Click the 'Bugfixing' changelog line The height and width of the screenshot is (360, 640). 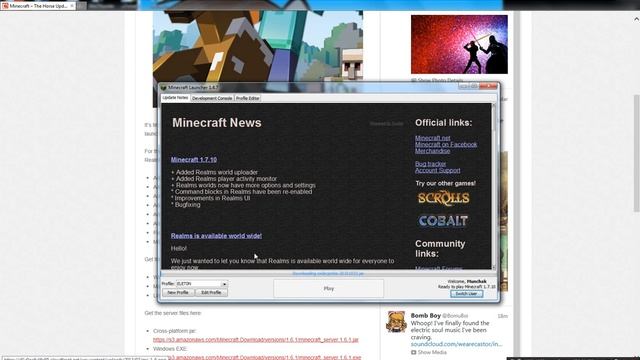pyautogui.click(x=186, y=205)
